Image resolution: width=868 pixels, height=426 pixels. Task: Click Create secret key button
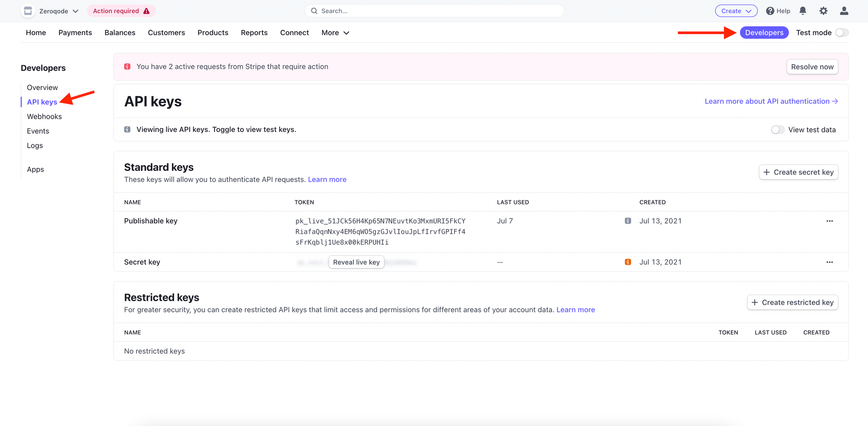(x=798, y=172)
